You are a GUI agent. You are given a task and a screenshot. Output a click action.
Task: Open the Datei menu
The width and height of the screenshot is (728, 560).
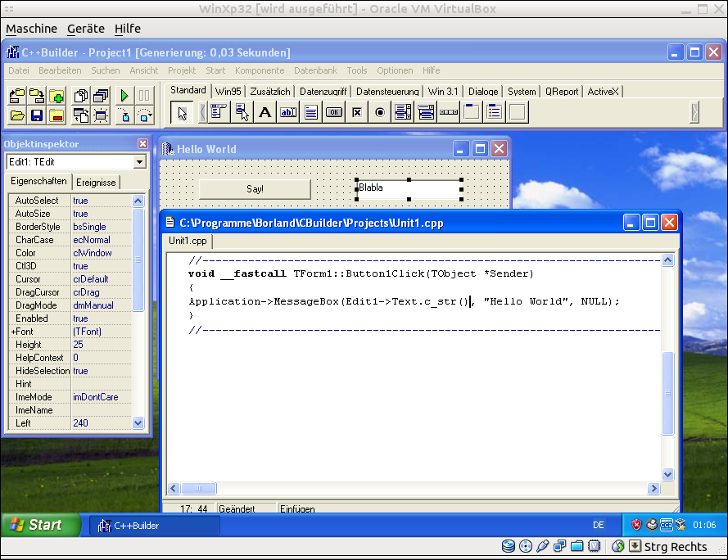(19, 70)
